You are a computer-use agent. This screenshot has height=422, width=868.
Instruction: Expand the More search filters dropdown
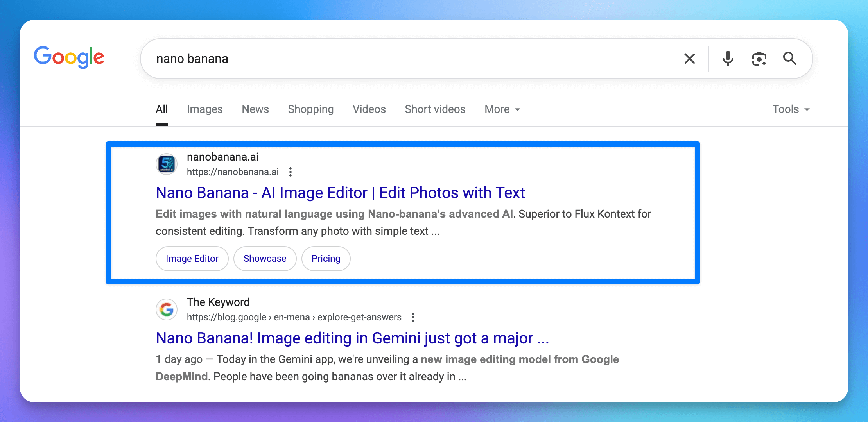pyautogui.click(x=502, y=109)
